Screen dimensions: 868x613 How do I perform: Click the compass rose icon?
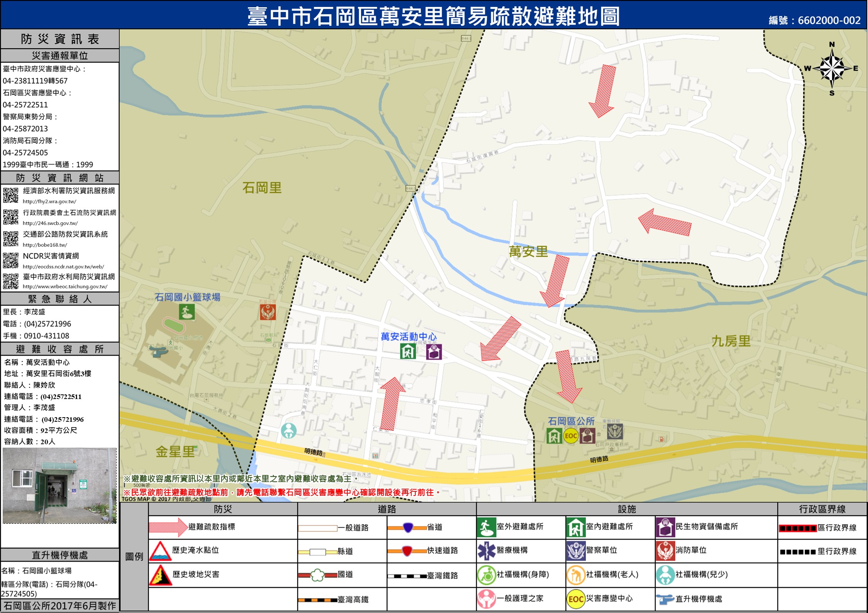click(x=832, y=69)
